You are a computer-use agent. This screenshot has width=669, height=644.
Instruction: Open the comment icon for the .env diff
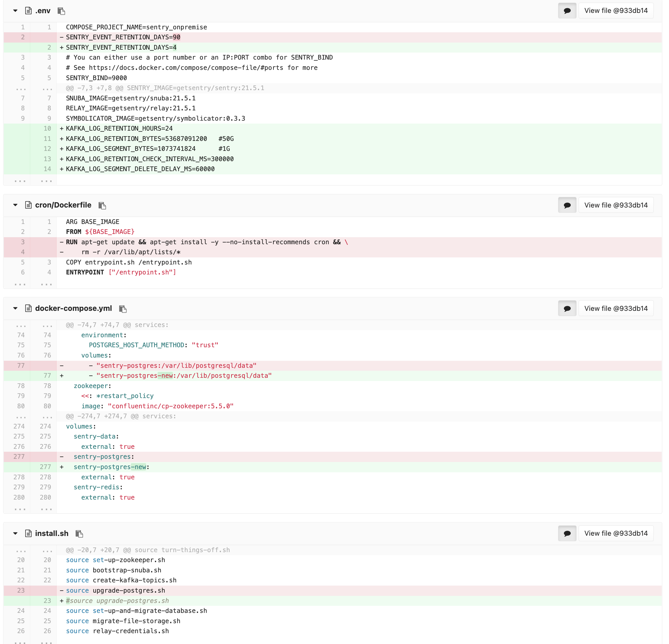coord(567,11)
